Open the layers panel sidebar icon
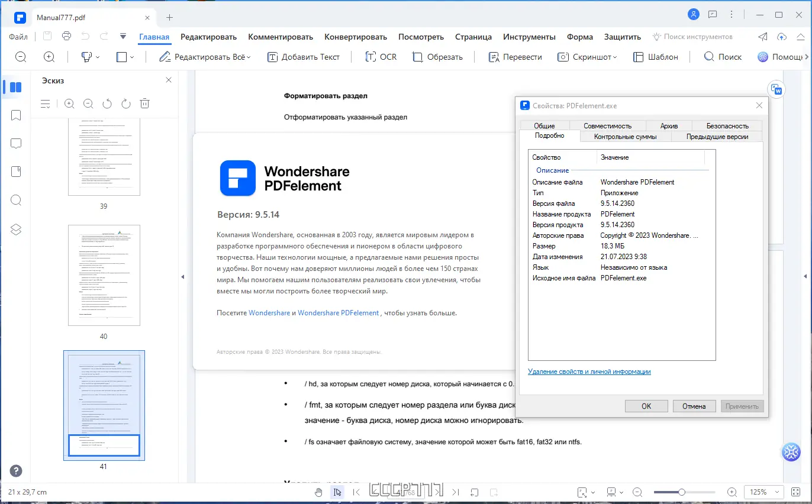Screen dimensions: 812x504 (x=16, y=230)
